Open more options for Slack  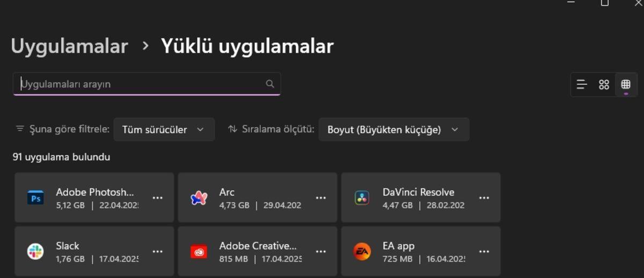pyautogui.click(x=158, y=251)
